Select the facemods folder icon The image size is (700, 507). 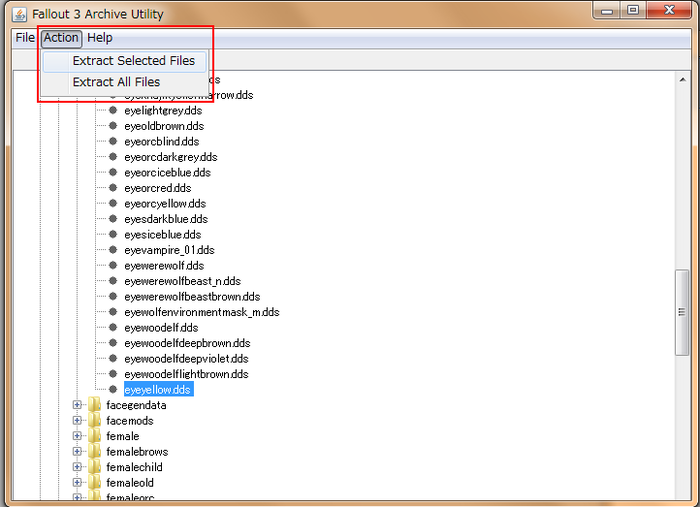(x=95, y=420)
